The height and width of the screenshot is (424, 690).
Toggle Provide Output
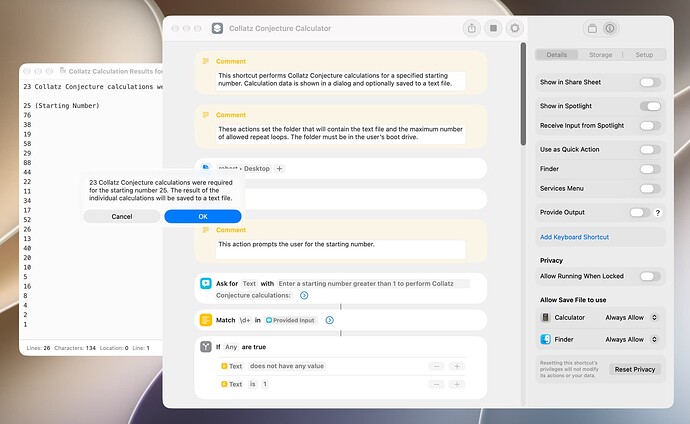(640, 212)
